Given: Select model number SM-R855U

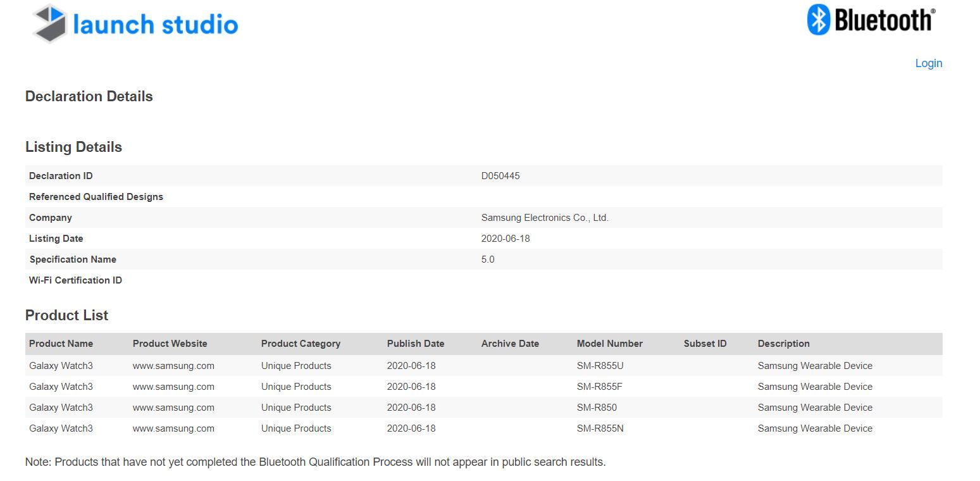Looking at the screenshot, I should point(600,366).
